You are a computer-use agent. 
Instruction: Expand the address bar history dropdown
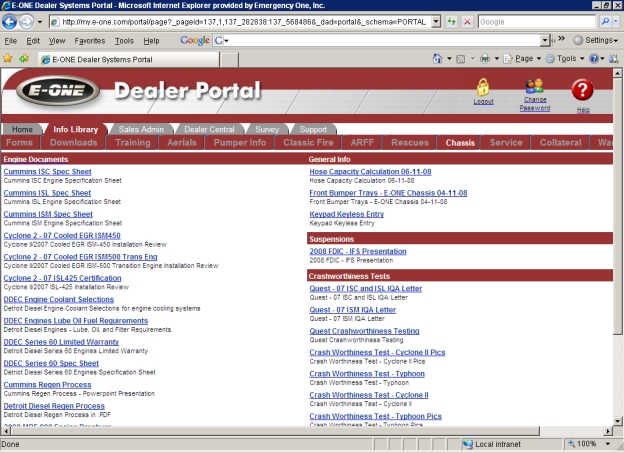pos(436,21)
